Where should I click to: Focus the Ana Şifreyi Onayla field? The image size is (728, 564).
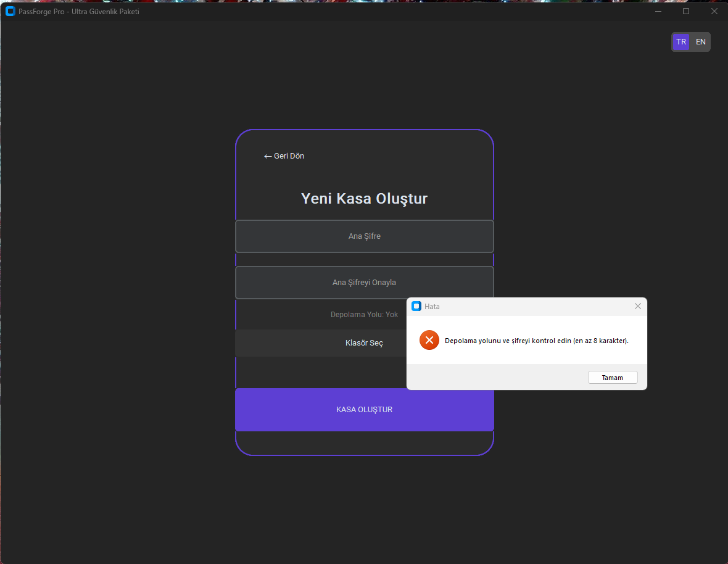pyautogui.click(x=364, y=283)
